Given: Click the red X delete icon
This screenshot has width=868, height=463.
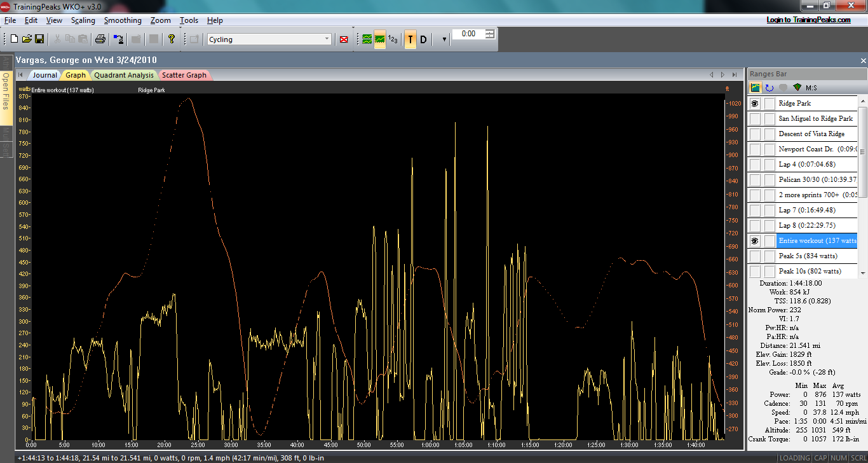Looking at the screenshot, I should [344, 39].
